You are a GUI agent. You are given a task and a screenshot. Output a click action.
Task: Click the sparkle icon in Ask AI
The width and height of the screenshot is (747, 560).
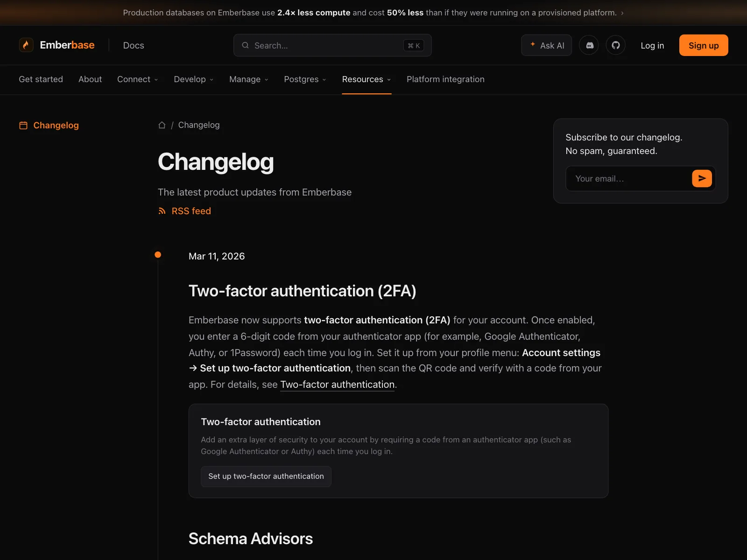click(533, 44)
